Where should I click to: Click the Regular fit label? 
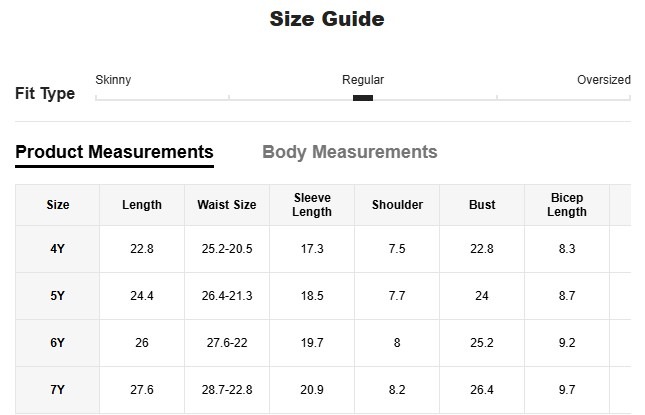tap(363, 80)
